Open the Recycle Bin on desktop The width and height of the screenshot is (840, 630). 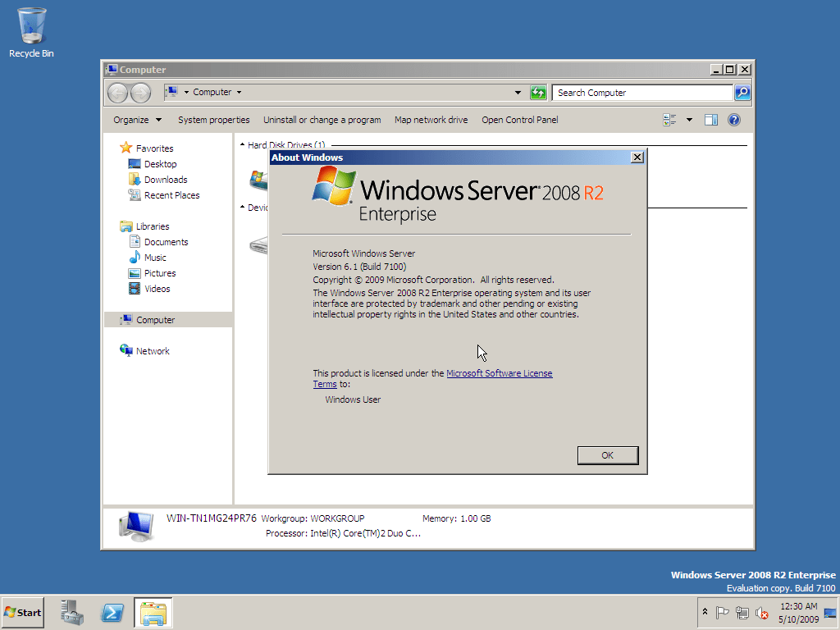[x=30, y=25]
